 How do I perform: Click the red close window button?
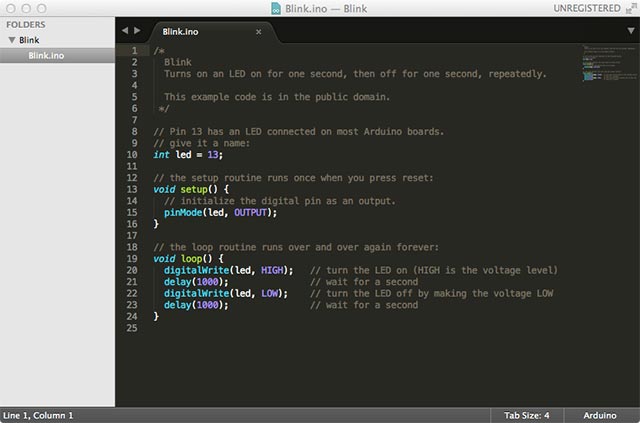(x=9, y=8)
